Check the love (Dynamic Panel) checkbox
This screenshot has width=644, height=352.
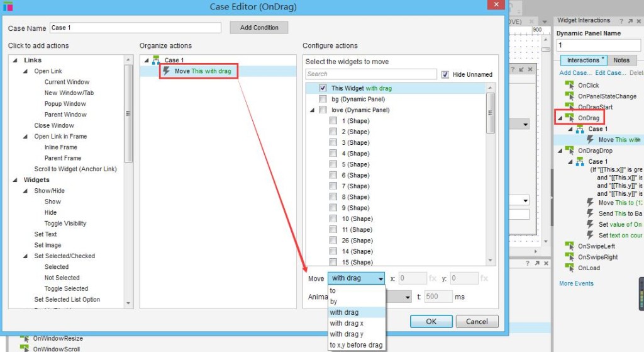pyautogui.click(x=323, y=110)
